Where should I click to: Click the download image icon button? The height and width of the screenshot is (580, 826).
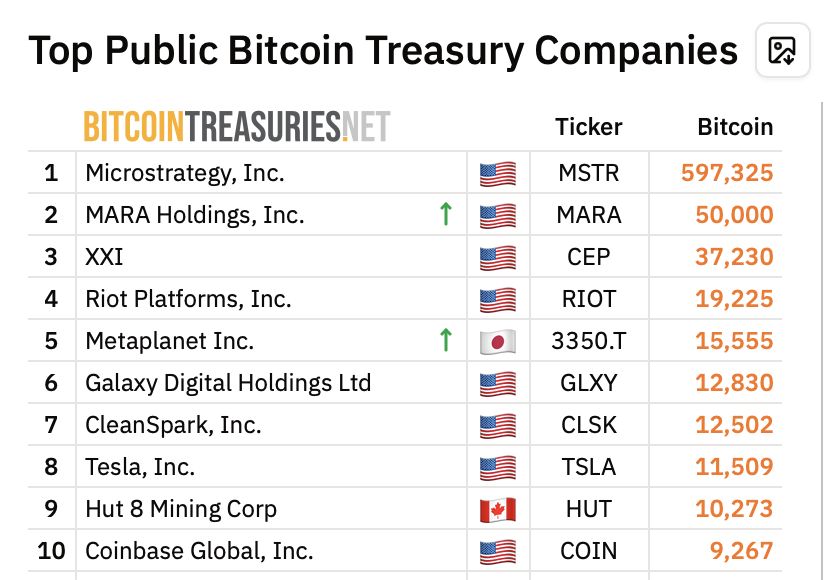click(782, 51)
